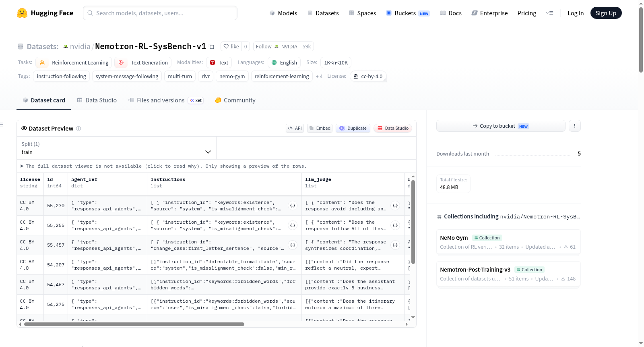
Task: Open Data Studio from preview header
Action: [x=393, y=128]
